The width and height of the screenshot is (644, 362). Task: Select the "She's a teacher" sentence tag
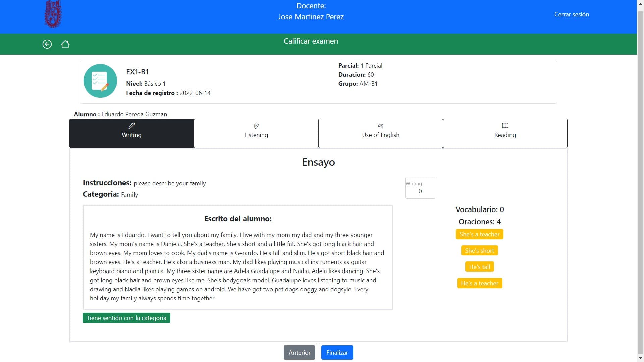click(479, 234)
